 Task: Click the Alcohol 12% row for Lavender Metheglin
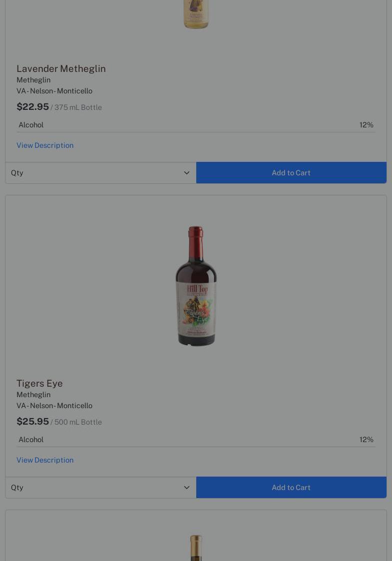pos(196,125)
